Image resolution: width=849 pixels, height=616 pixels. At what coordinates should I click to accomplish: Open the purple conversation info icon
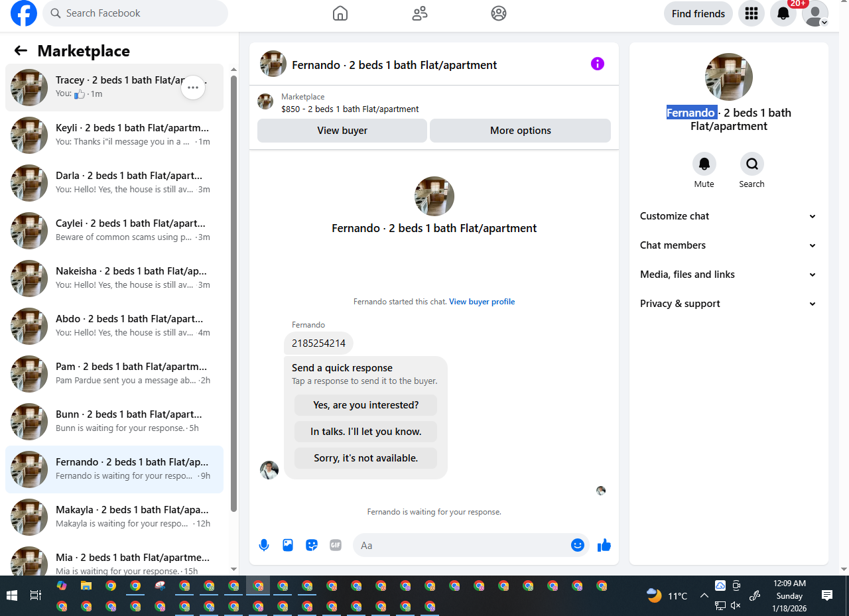(598, 64)
